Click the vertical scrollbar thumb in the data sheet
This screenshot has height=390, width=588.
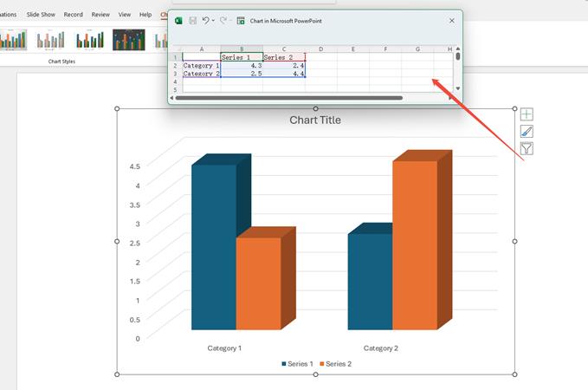coord(458,56)
